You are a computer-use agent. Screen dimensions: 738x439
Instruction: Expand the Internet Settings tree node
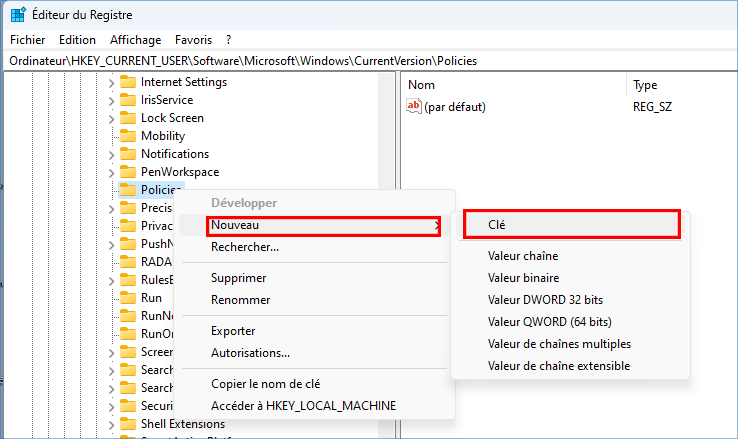pos(111,82)
